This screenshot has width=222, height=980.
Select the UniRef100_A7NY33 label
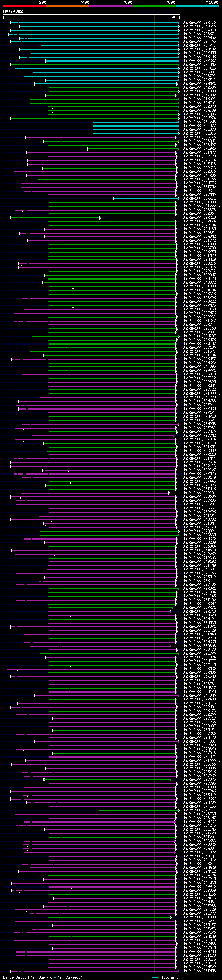pos(199,951)
